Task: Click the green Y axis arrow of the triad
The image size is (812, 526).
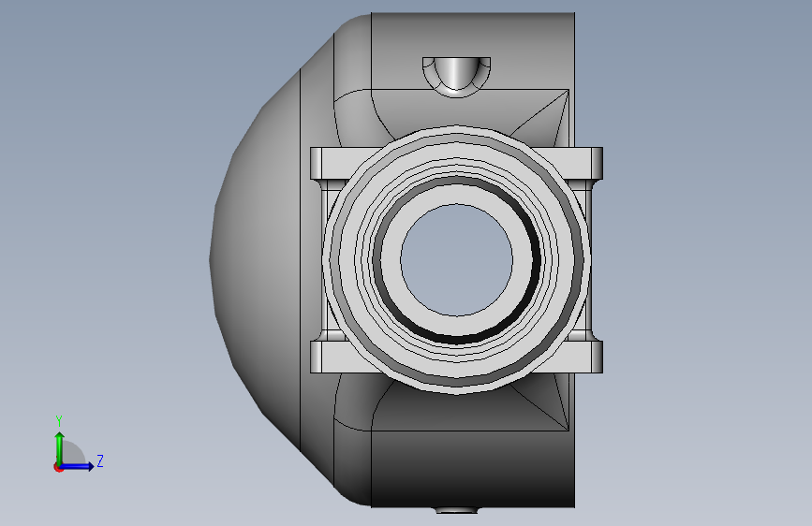Action: [60, 447]
